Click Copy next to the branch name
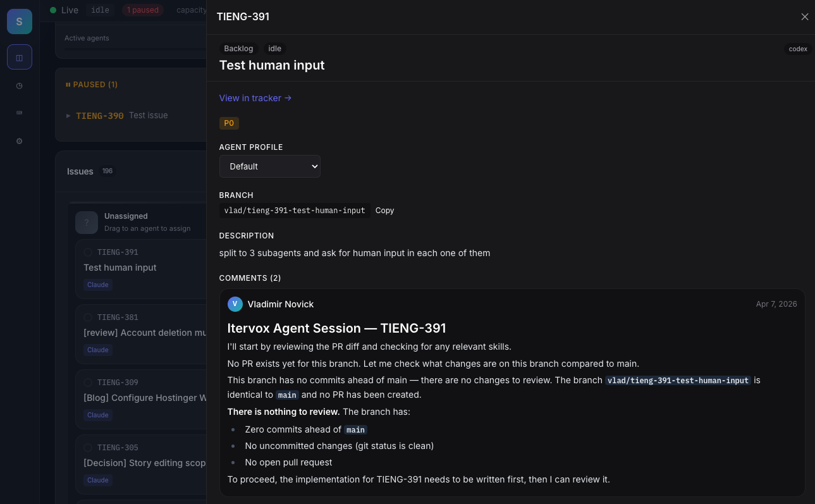 point(384,210)
